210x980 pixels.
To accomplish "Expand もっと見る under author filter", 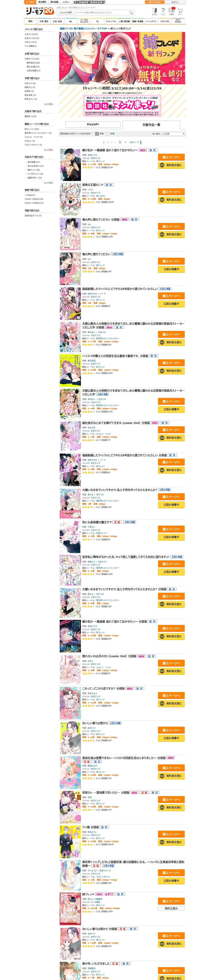I will (48, 104).
